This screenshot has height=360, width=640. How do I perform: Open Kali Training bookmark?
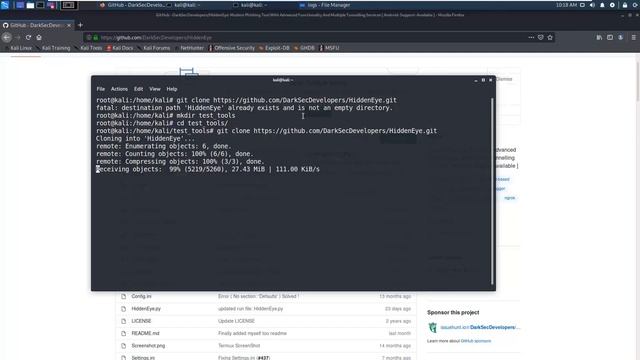53,48
